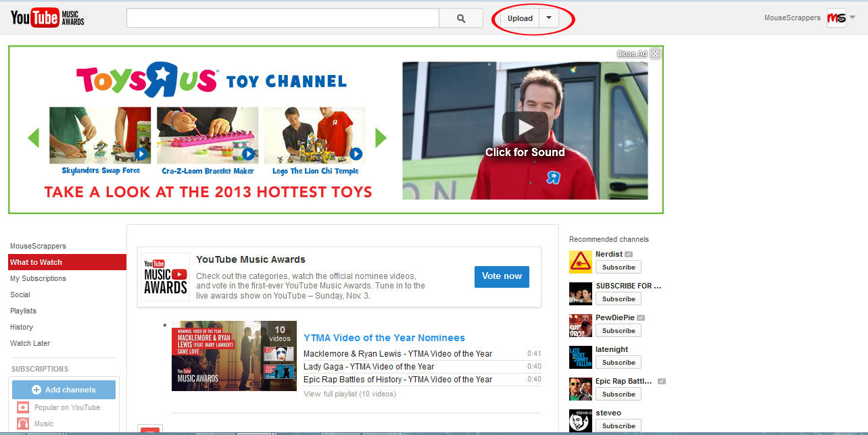Subscribe to the Epic Rap Battl... channel

pos(619,394)
